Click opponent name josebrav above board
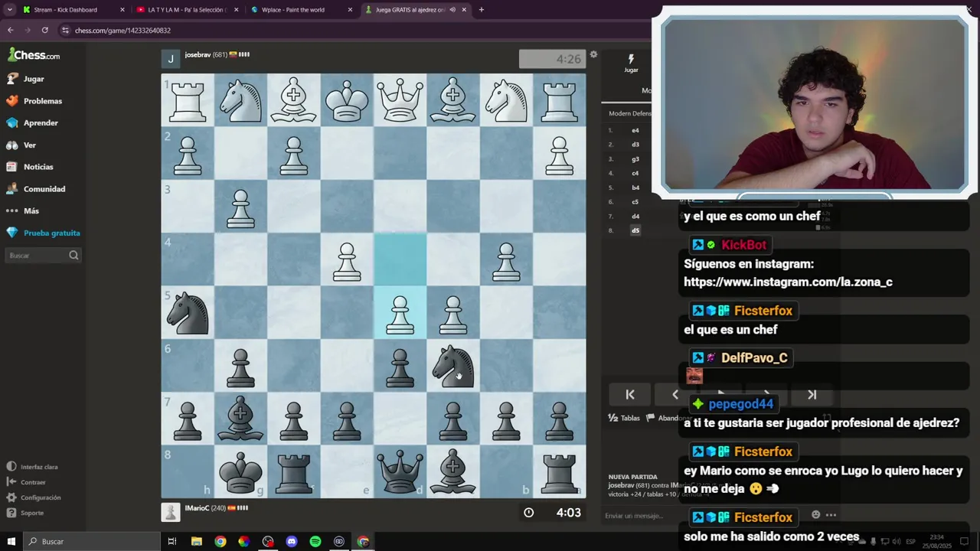Image resolution: width=980 pixels, height=551 pixels. [198, 55]
